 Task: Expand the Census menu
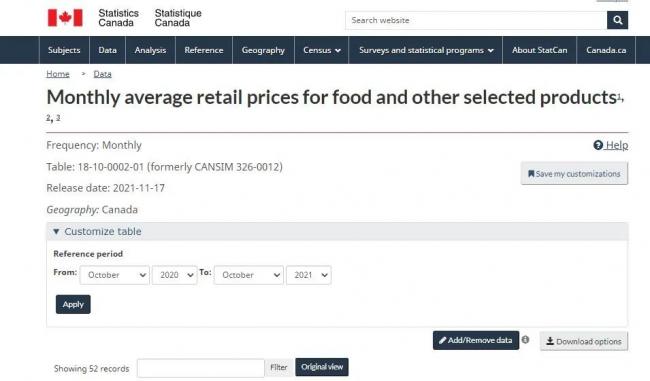click(322, 50)
